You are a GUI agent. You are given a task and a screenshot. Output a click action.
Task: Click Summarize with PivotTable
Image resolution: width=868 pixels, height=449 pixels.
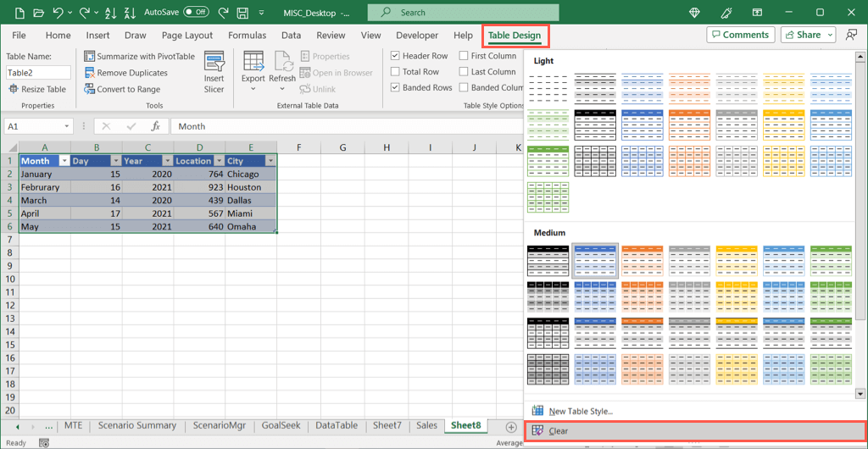pos(139,56)
